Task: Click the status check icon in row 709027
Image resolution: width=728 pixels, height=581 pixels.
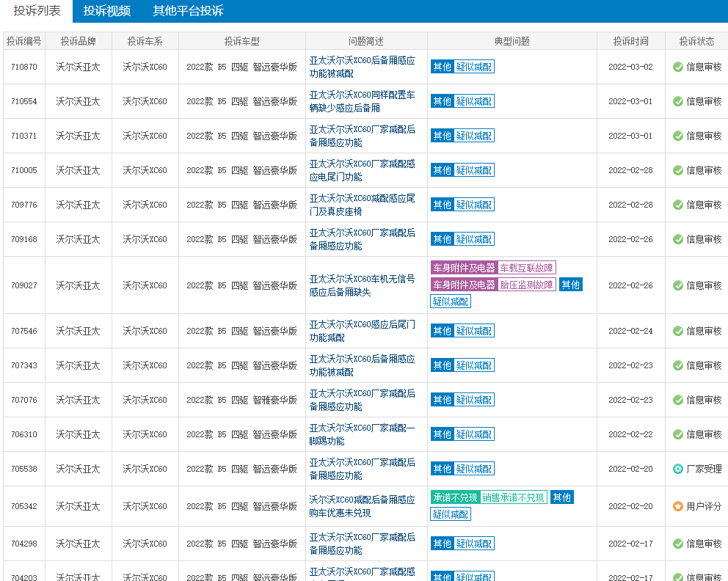Action: (x=678, y=285)
